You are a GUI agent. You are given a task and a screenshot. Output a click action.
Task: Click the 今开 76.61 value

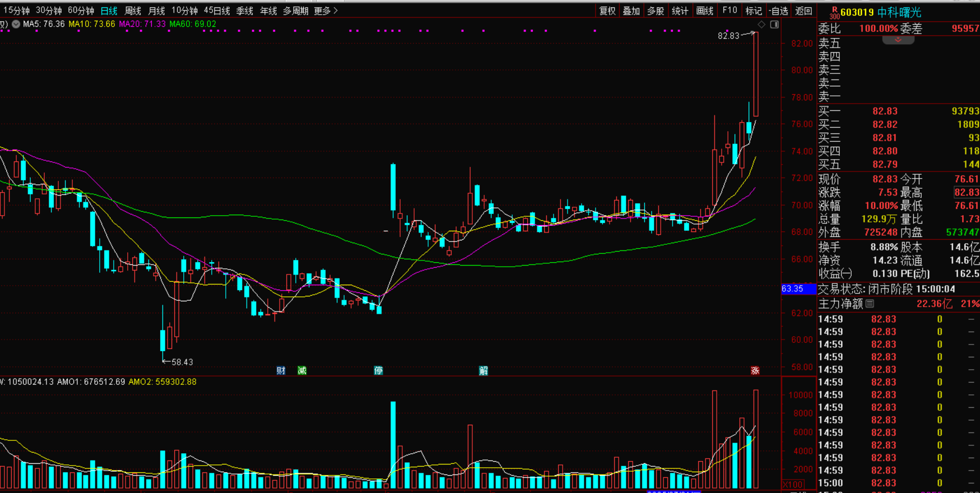point(967,179)
